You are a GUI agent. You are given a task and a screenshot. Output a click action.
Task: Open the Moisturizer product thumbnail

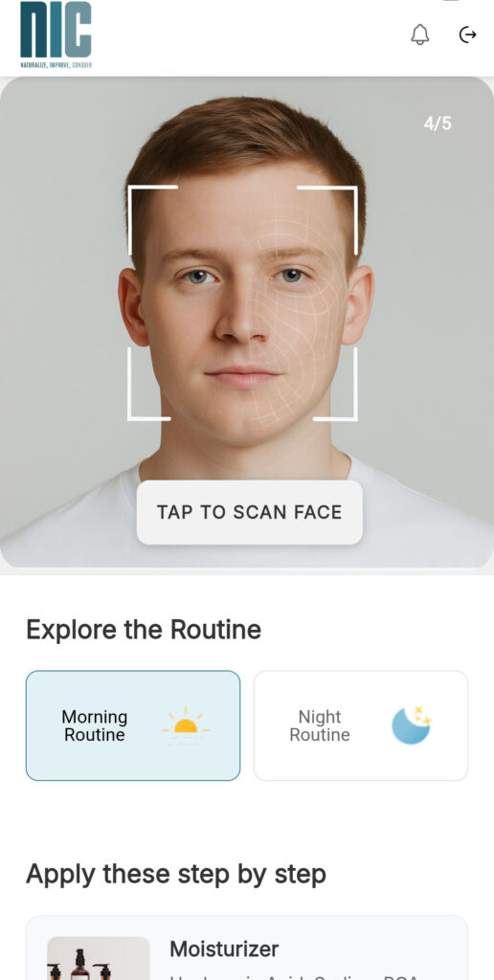tap(99, 958)
